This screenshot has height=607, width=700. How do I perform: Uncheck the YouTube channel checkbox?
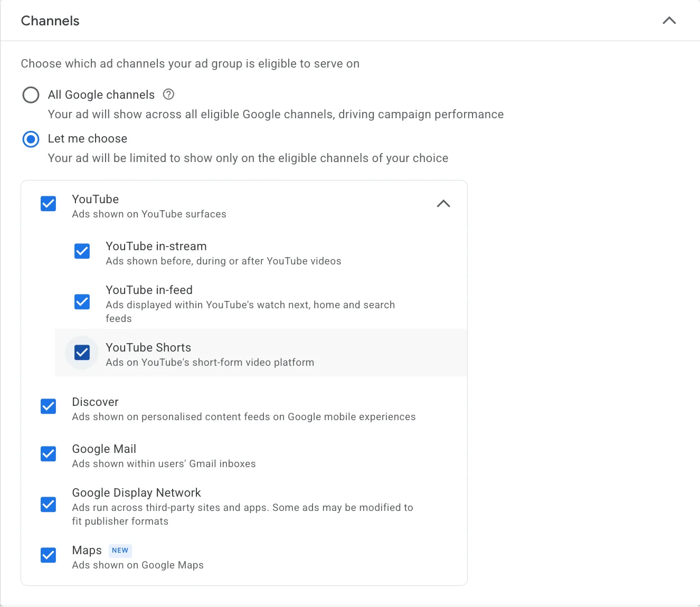pyautogui.click(x=49, y=204)
